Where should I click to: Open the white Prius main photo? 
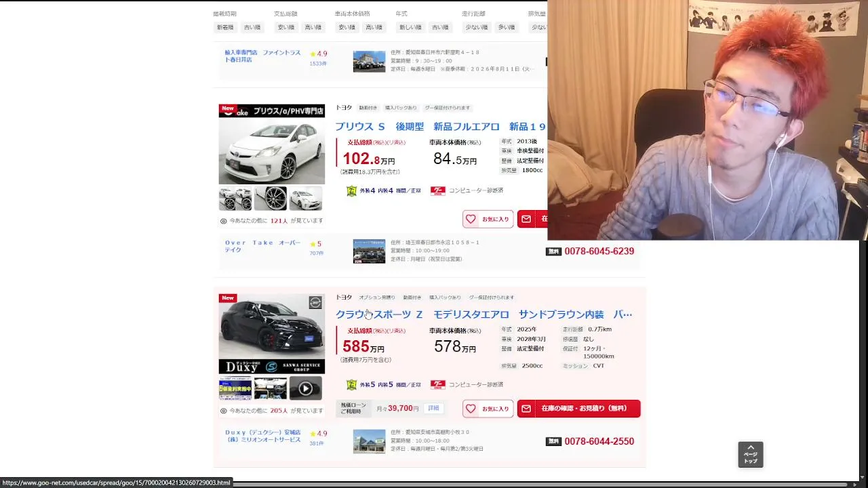pos(272,144)
